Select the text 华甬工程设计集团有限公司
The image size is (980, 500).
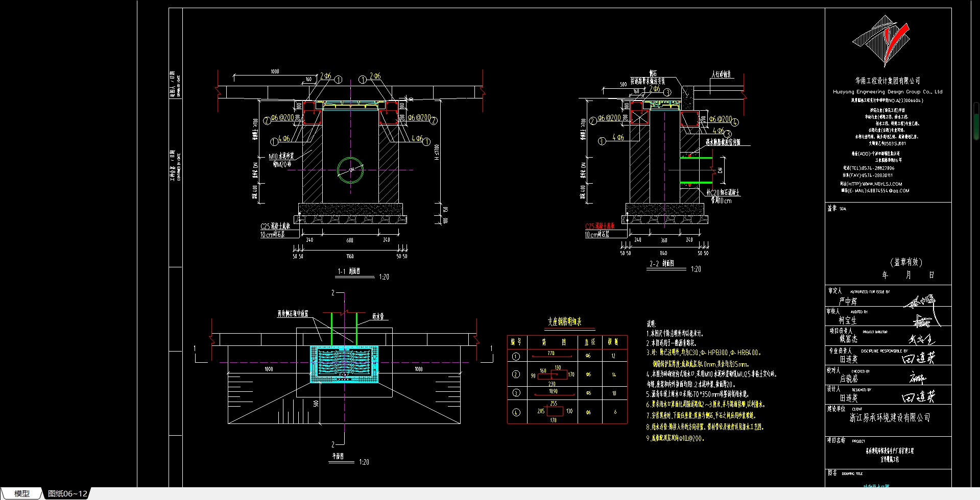pyautogui.click(x=888, y=81)
